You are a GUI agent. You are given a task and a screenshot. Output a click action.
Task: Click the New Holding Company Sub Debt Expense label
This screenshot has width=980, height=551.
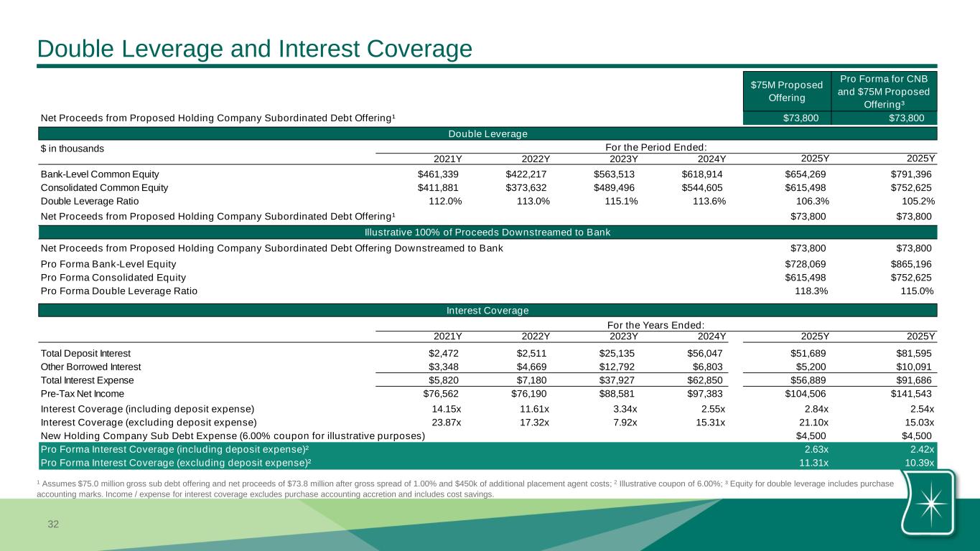click(233, 435)
